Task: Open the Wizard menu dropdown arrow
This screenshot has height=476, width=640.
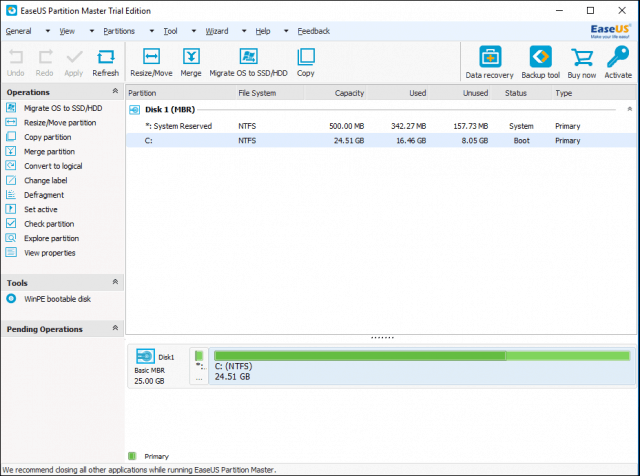Action: pyautogui.click(x=244, y=31)
